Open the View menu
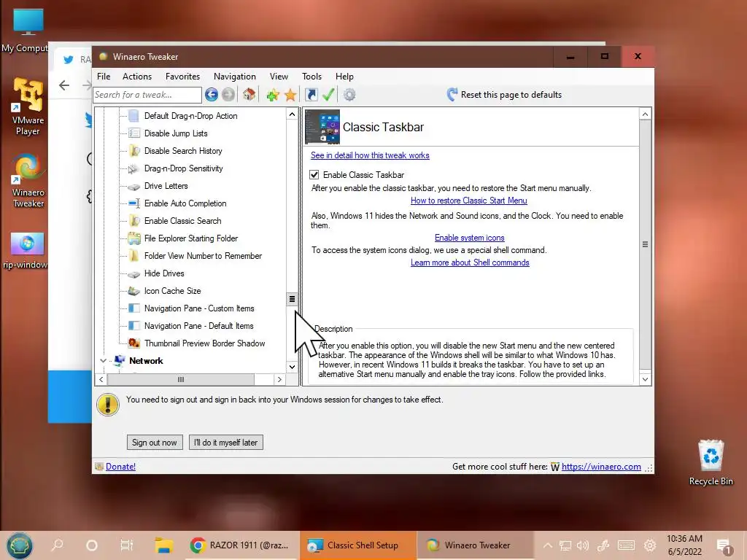This screenshot has height=560, width=747. [279, 76]
